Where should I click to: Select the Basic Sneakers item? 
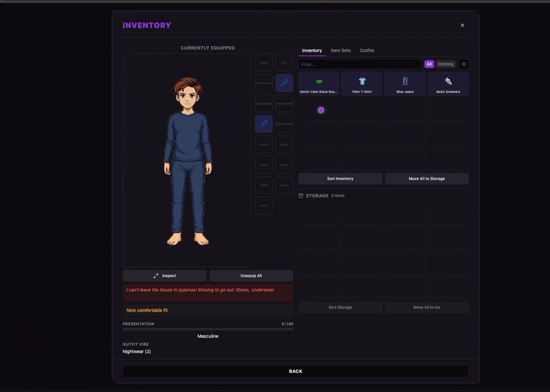pyautogui.click(x=448, y=84)
